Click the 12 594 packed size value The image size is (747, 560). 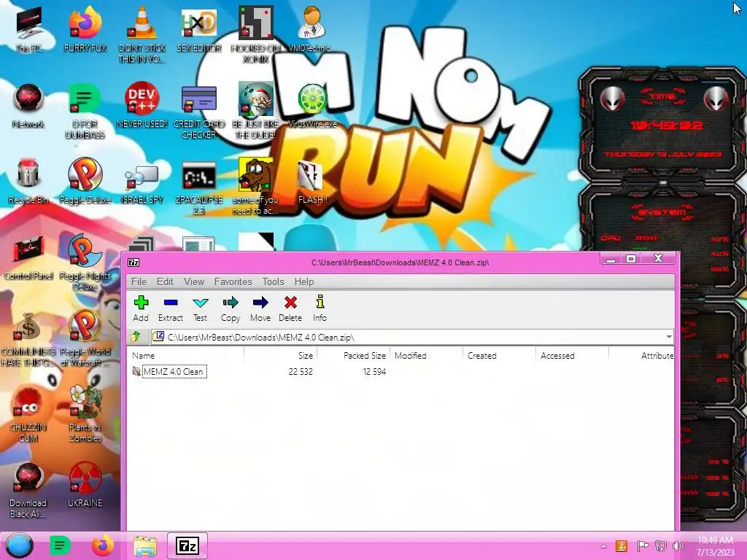374,371
